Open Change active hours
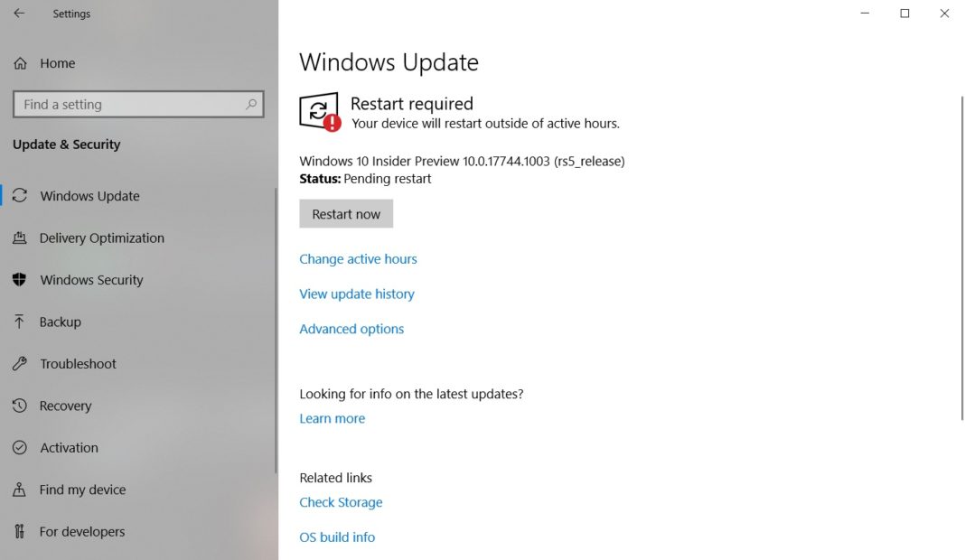 [x=358, y=258]
